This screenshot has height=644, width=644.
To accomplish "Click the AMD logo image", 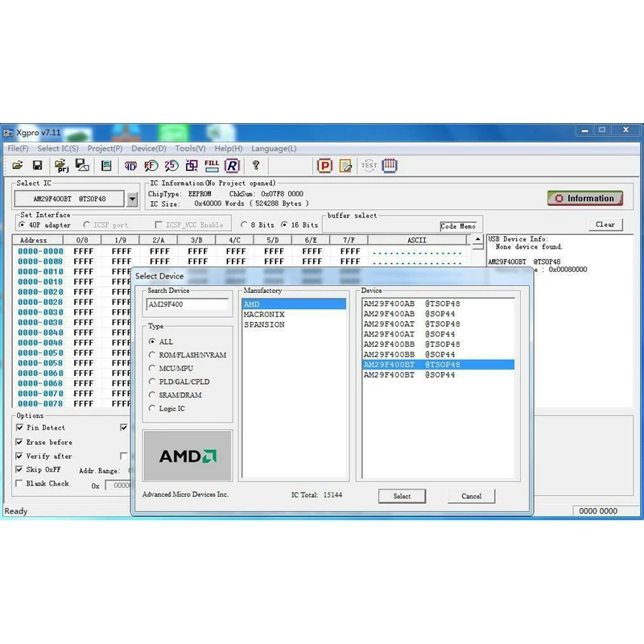I will [x=188, y=456].
